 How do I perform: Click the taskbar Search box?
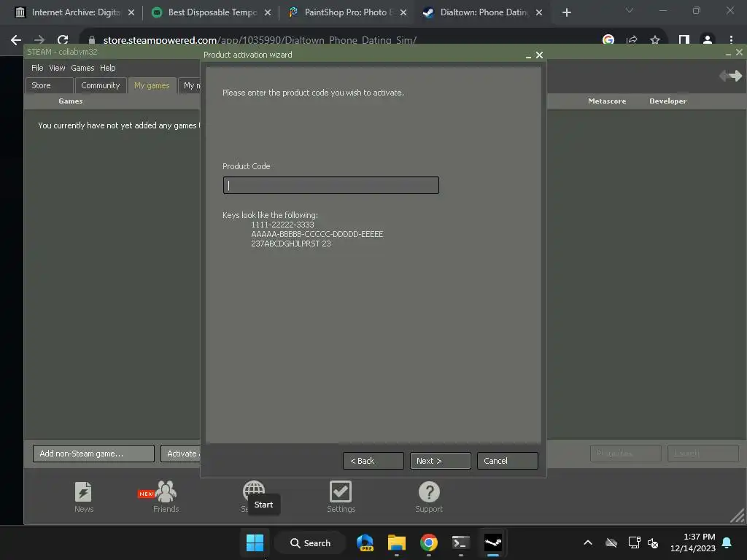310,542
